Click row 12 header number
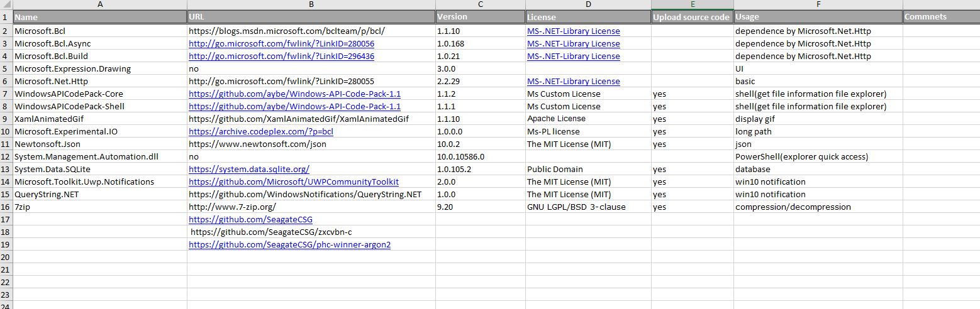The image size is (980, 309). coord(6,156)
